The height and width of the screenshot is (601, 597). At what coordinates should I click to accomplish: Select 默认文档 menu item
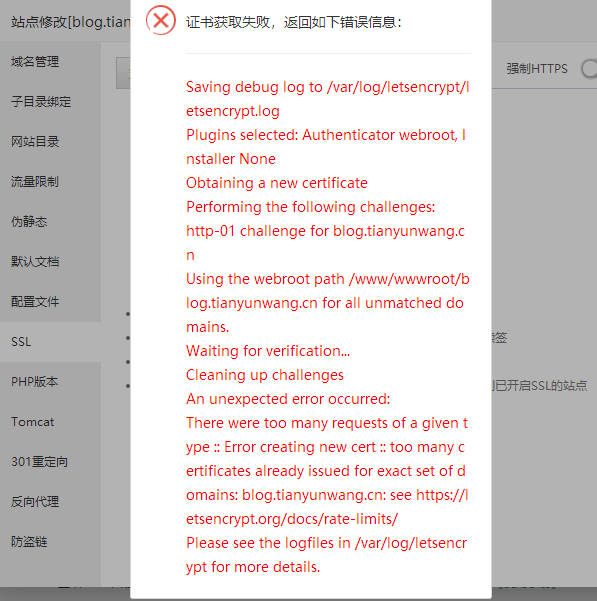[x=35, y=261]
